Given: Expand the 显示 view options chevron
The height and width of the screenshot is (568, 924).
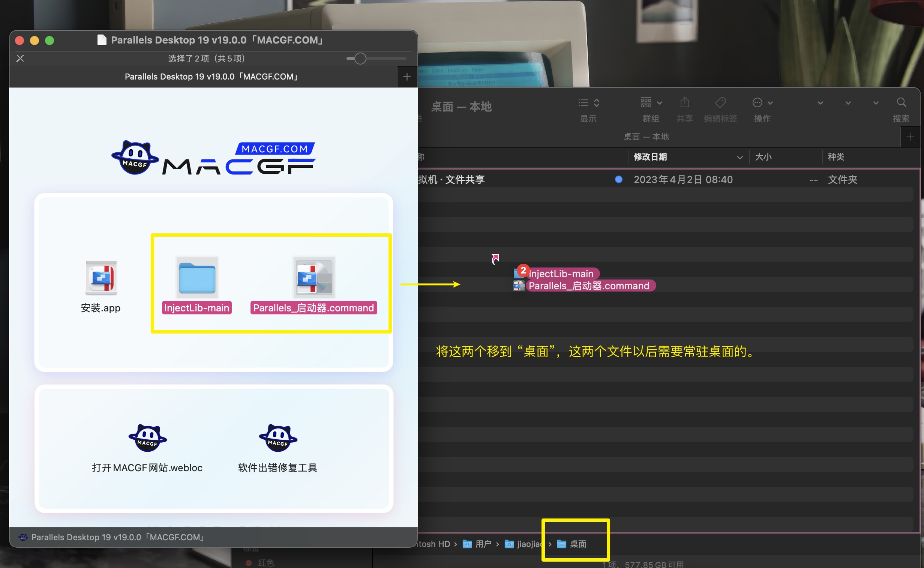Looking at the screenshot, I should 597,102.
